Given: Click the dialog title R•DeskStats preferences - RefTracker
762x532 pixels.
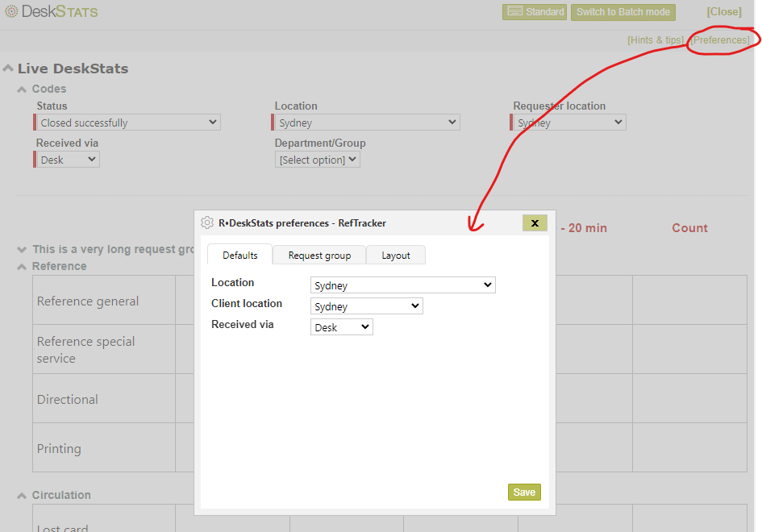Looking at the screenshot, I should [302, 223].
